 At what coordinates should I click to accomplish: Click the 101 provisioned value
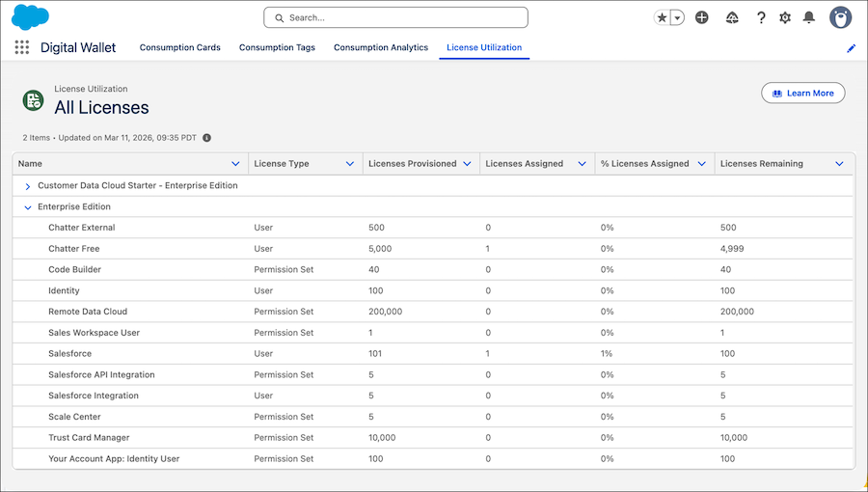point(375,354)
